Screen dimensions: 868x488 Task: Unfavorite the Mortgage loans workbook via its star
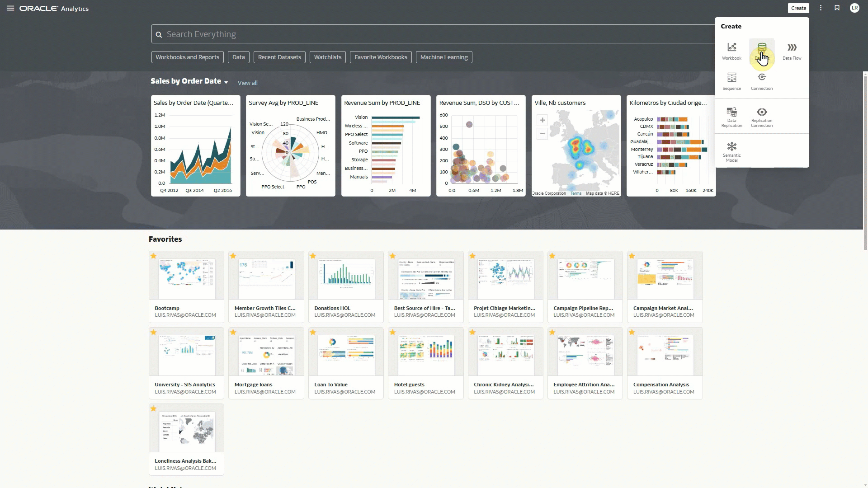(x=233, y=333)
